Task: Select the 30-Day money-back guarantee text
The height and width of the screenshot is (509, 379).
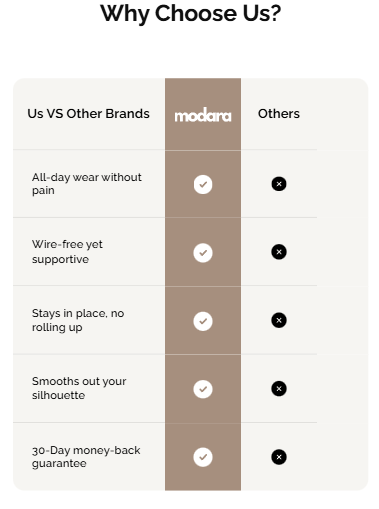Action: coord(86,457)
